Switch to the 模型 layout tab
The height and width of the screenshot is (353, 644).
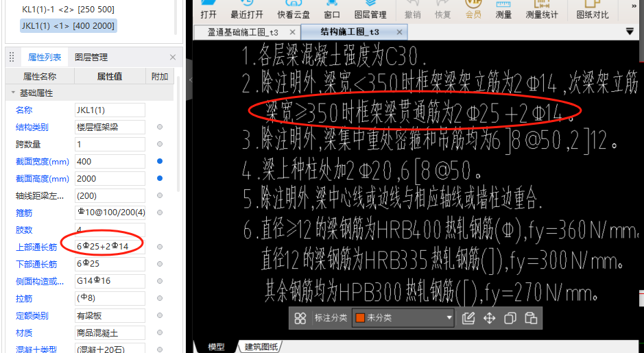216,348
